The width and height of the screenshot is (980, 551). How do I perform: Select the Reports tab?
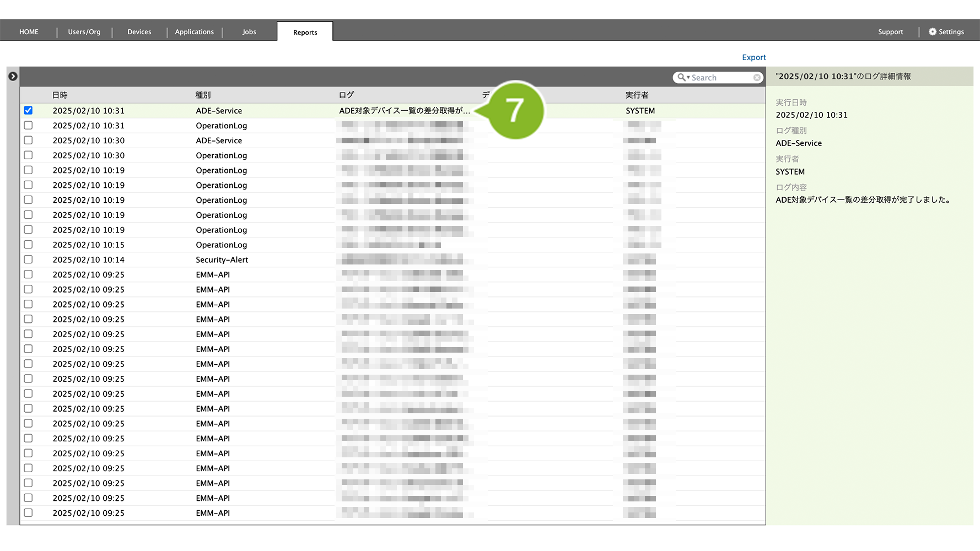pos(305,33)
